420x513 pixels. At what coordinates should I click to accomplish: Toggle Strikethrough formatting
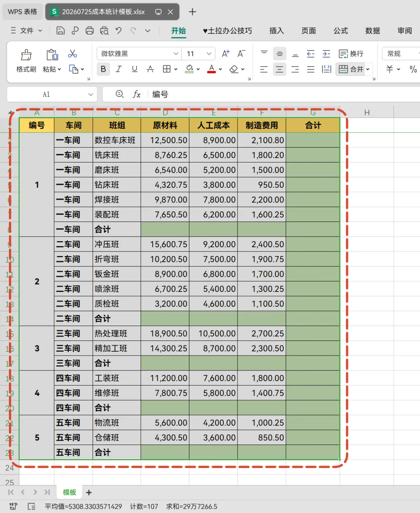(150, 69)
